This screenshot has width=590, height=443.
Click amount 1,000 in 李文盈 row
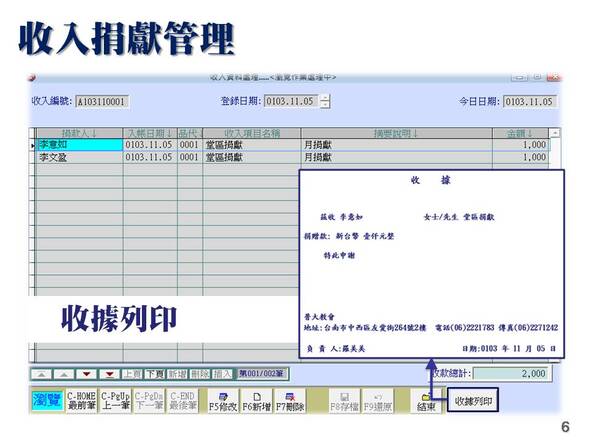[520, 157]
